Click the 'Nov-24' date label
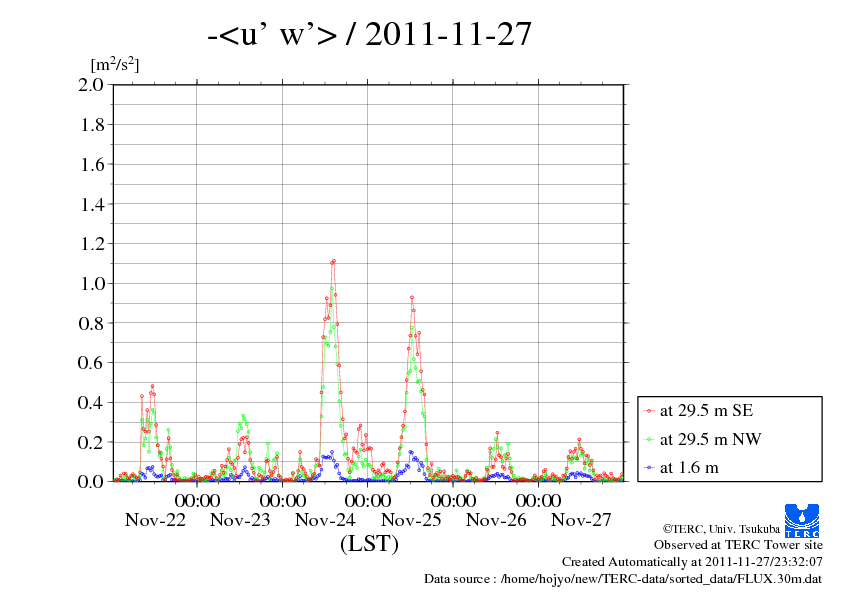The width and height of the screenshot is (842, 595). [325, 520]
